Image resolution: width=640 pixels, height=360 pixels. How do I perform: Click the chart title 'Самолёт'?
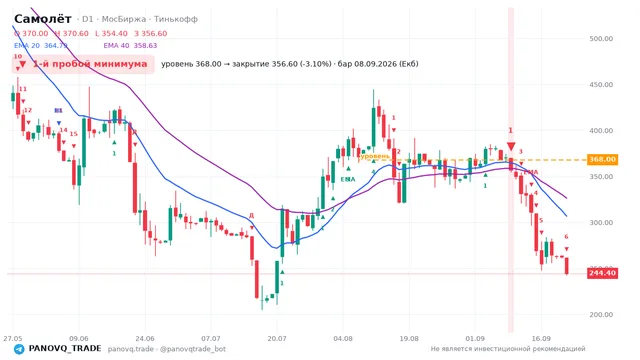tap(43, 19)
